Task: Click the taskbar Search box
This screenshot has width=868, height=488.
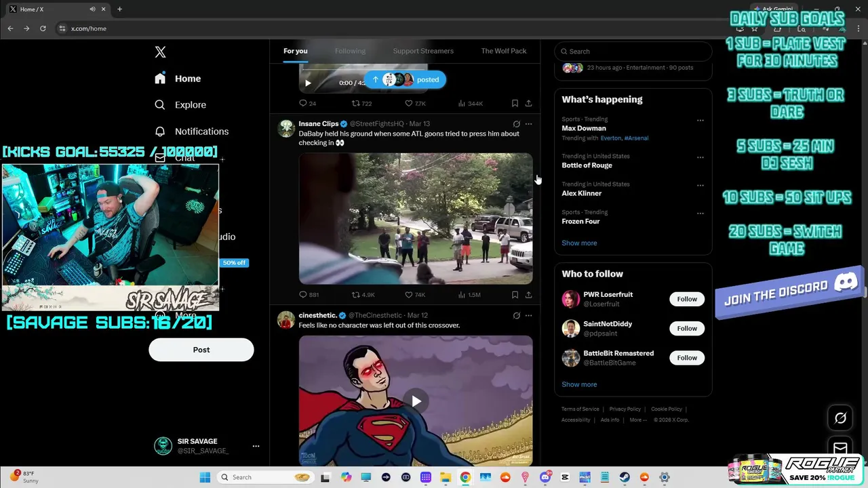Action: tap(265, 477)
